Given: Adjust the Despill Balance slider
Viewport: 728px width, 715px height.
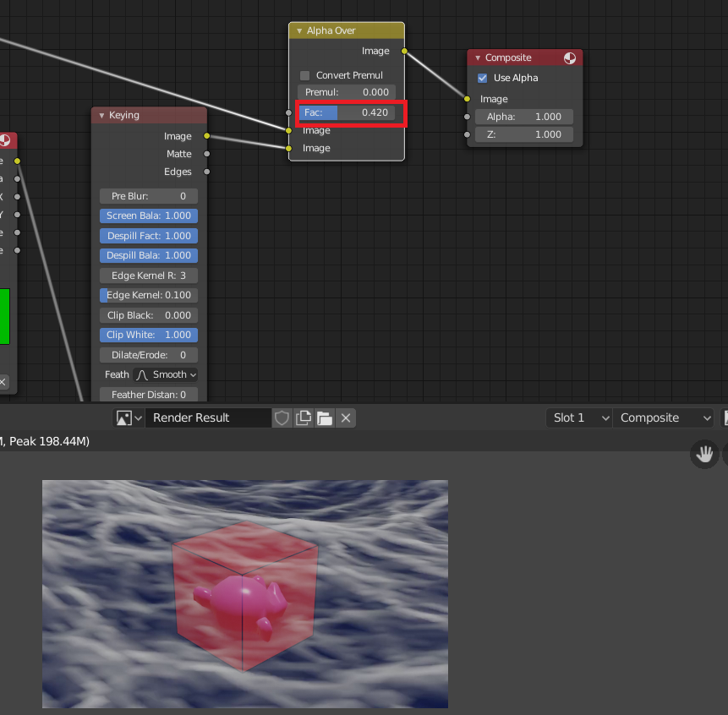Looking at the screenshot, I should (x=149, y=255).
